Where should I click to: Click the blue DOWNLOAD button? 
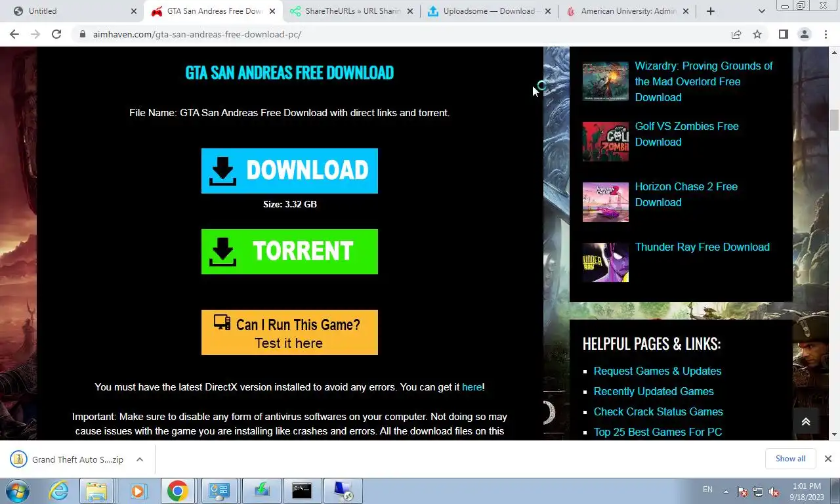tap(289, 171)
